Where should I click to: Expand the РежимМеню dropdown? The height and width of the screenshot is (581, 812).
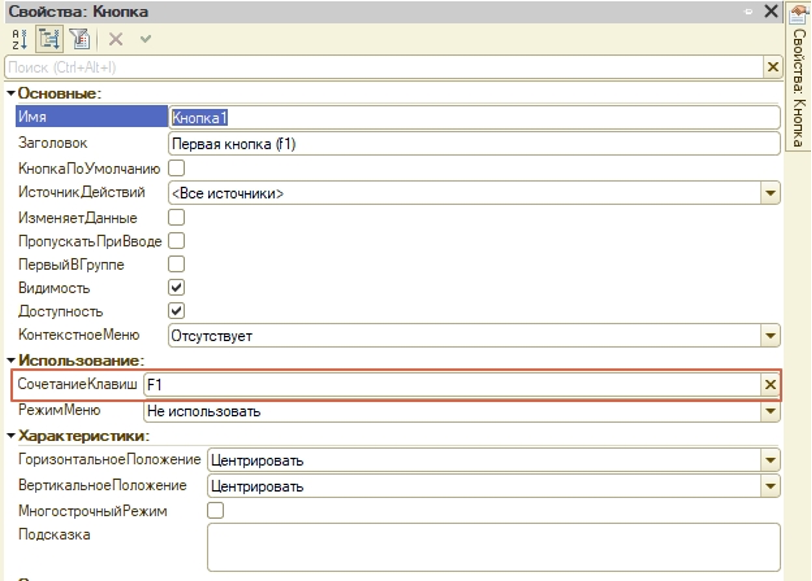coord(771,411)
